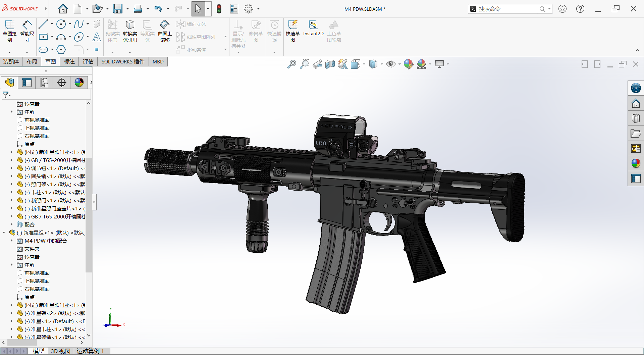The height and width of the screenshot is (355, 644).
Task: Open Hide/Show Items eye icon
Action: pos(391,64)
